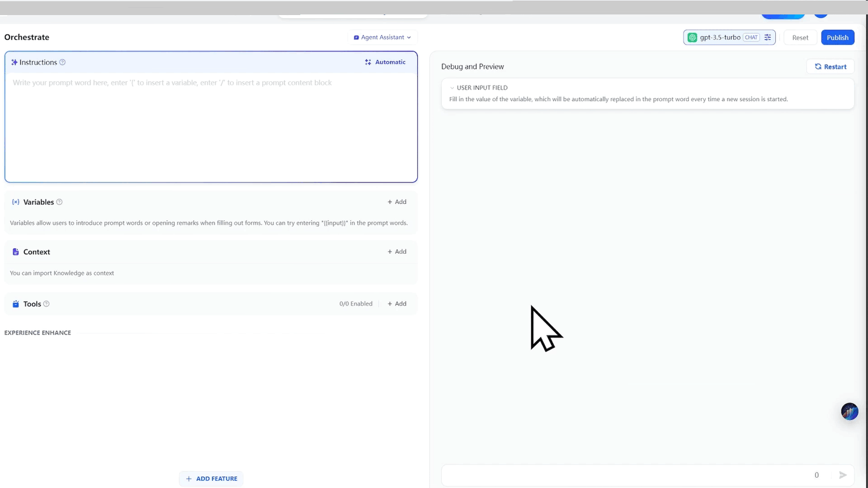The width and height of the screenshot is (868, 488).
Task: Click the Reset button
Action: point(800,37)
